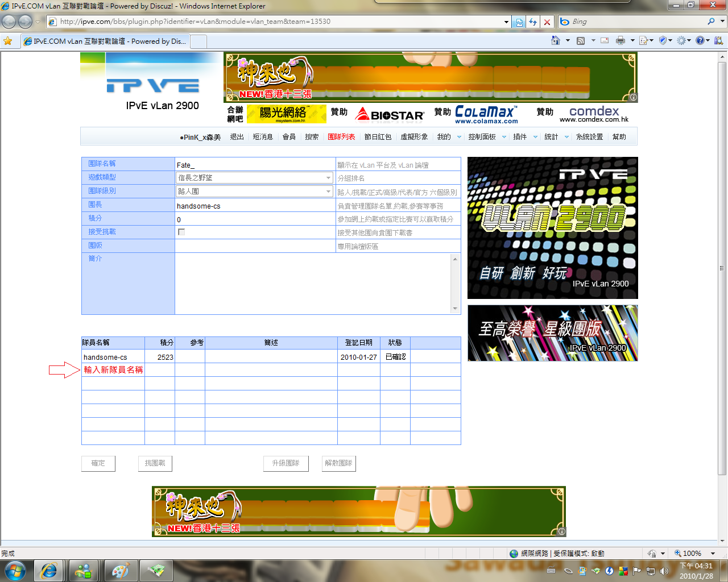728x582 pixels.
Task: Go back with the browser Back button
Action: pos(9,22)
